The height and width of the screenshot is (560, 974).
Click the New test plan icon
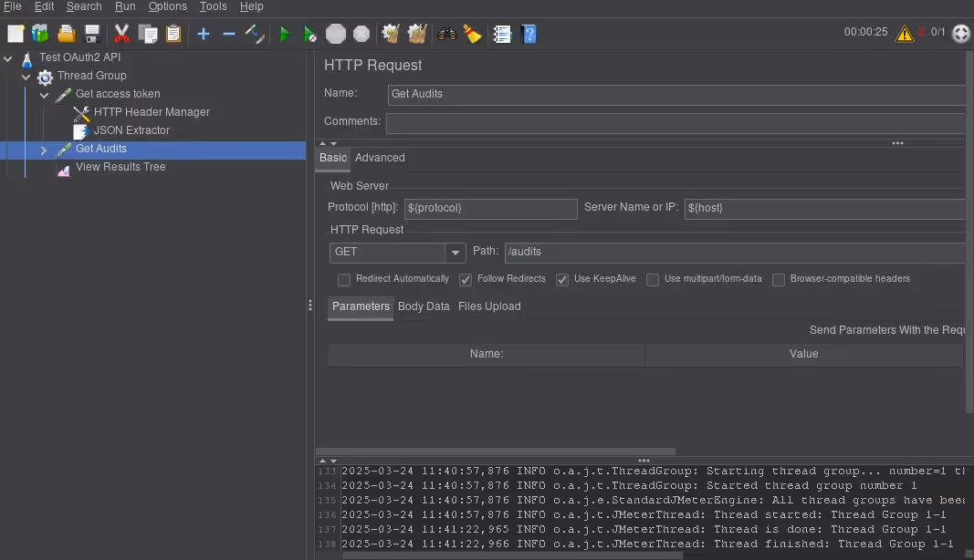[16, 34]
